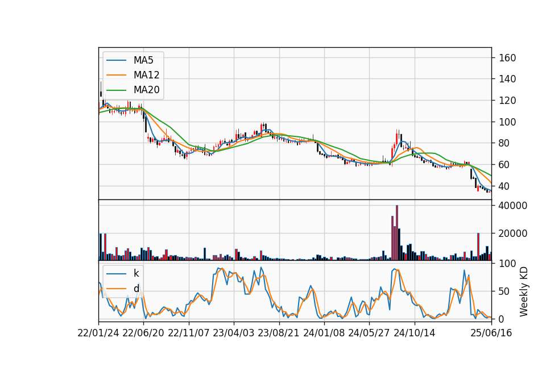546x392 pixels.
Task: Click the 25/06/16 date label
Action: tap(491, 333)
